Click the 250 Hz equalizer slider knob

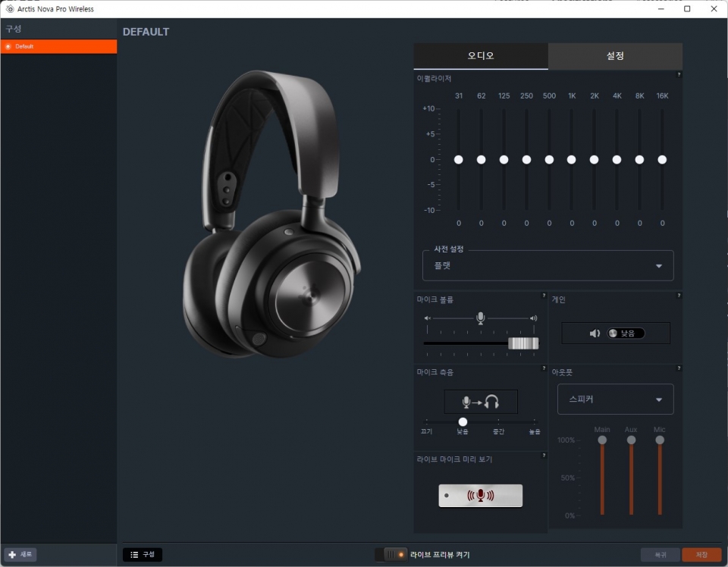(526, 160)
